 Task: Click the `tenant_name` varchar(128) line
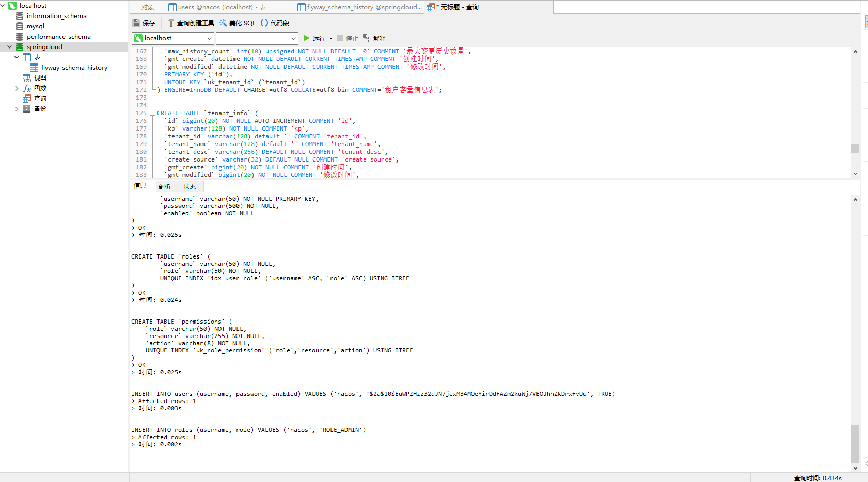272,144
